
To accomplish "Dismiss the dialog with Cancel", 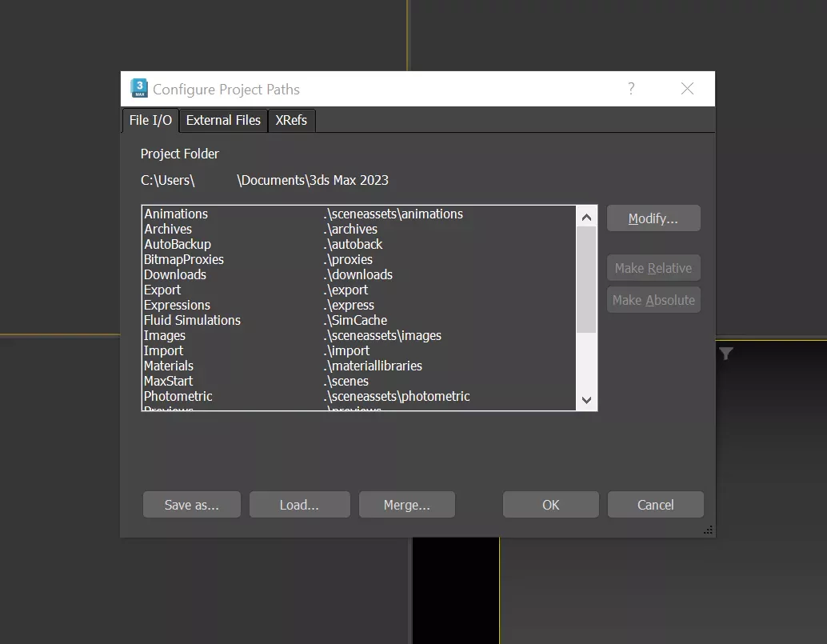I will [655, 504].
